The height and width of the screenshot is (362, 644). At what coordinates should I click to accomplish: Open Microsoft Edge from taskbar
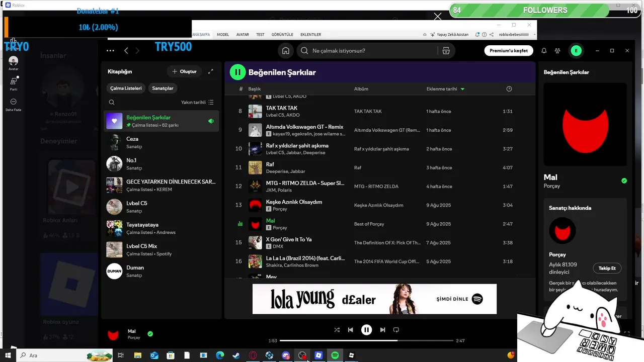[220, 355]
